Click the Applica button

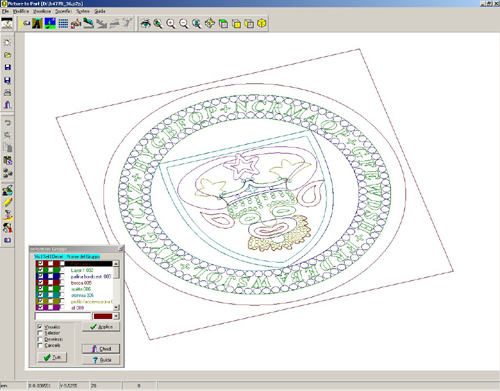tap(101, 327)
